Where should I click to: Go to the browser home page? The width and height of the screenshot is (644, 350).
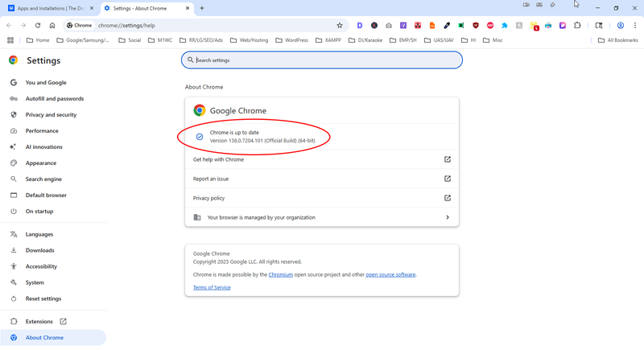(x=52, y=26)
